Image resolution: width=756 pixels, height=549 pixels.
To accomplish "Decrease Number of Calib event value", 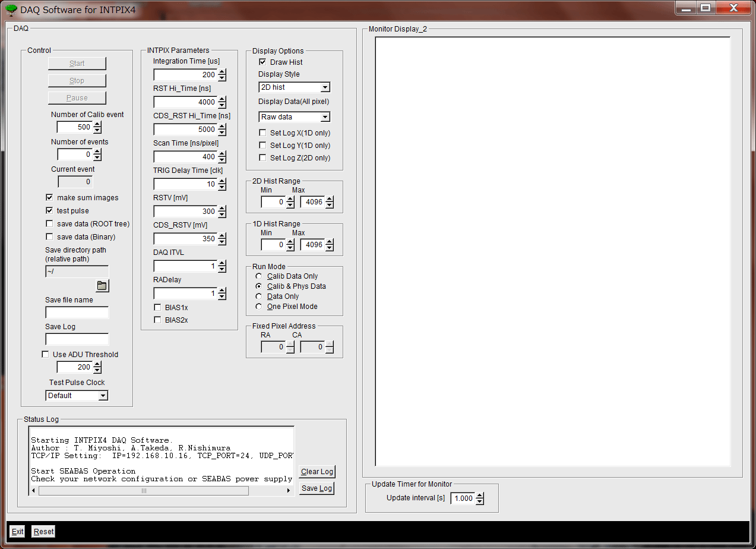I will click(98, 130).
